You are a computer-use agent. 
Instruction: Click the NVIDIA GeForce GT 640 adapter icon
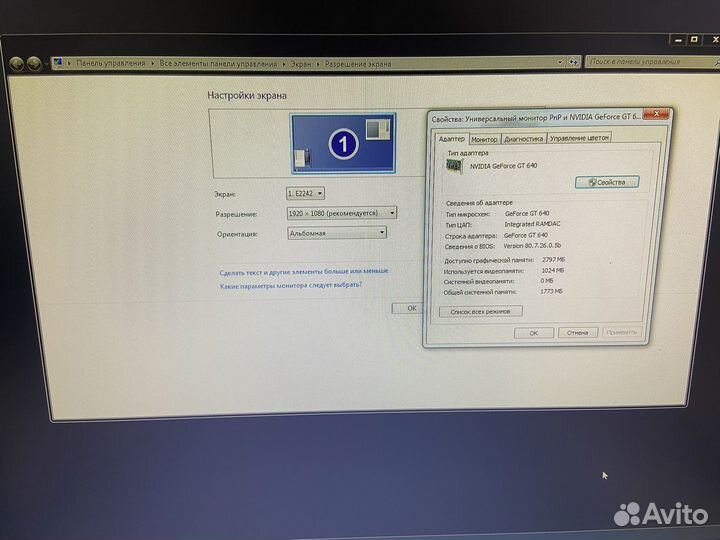tap(454, 166)
